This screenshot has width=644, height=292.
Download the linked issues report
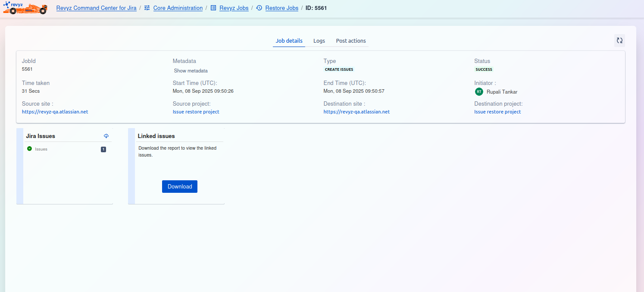click(x=180, y=186)
